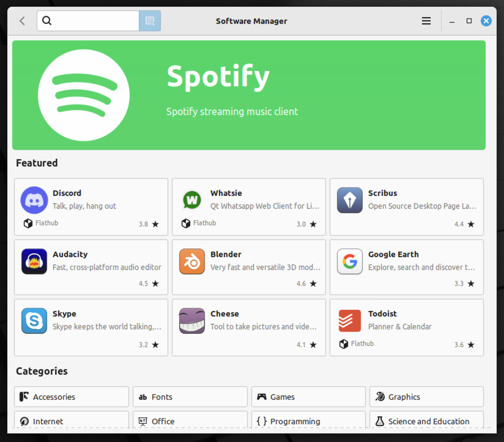The height and width of the screenshot is (442, 504).
Task: Open the Office category
Action: click(x=190, y=420)
